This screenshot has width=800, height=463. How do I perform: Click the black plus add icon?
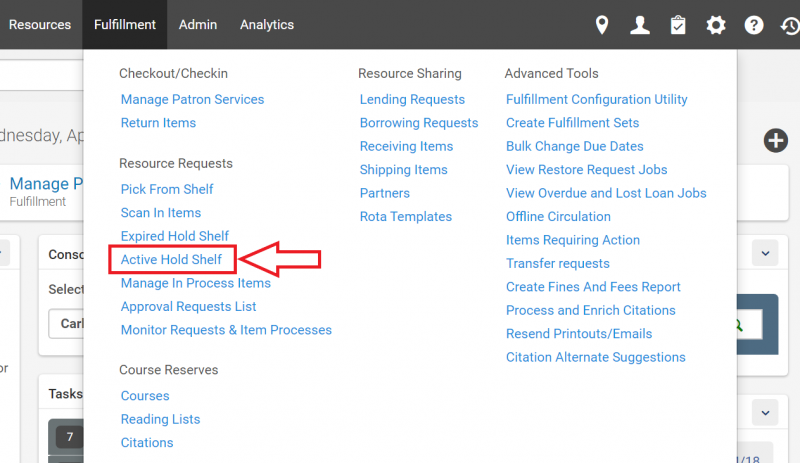point(776,141)
